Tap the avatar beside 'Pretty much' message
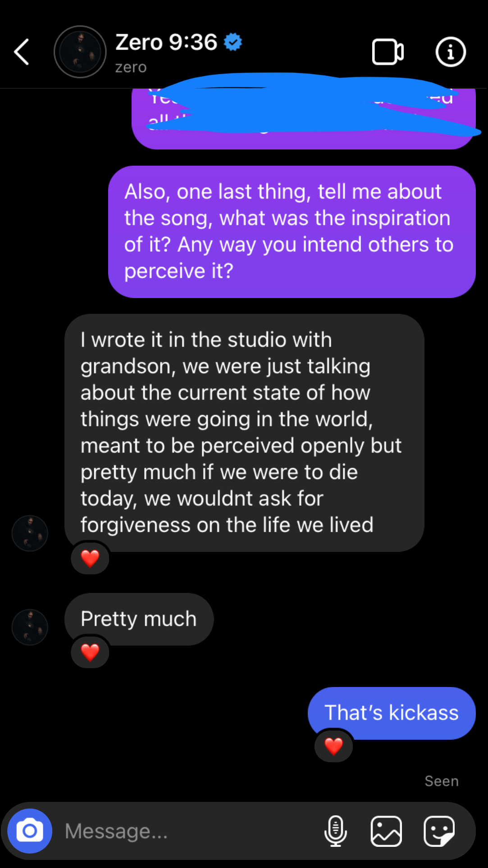Image resolution: width=488 pixels, height=868 pixels. point(30,627)
